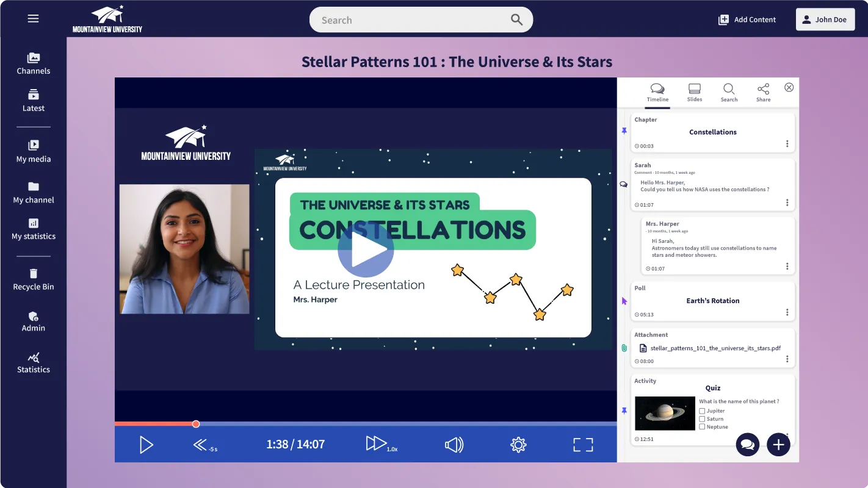The width and height of the screenshot is (868, 488).
Task: Click the paperclip icon beside Attachment
Action: (x=624, y=348)
